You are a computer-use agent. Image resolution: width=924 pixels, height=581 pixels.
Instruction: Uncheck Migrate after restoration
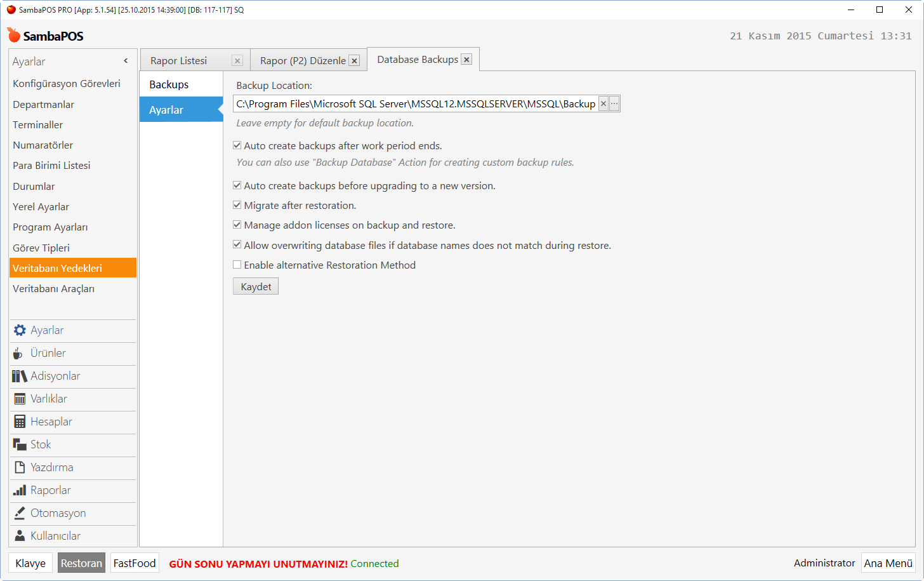pyautogui.click(x=237, y=205)
